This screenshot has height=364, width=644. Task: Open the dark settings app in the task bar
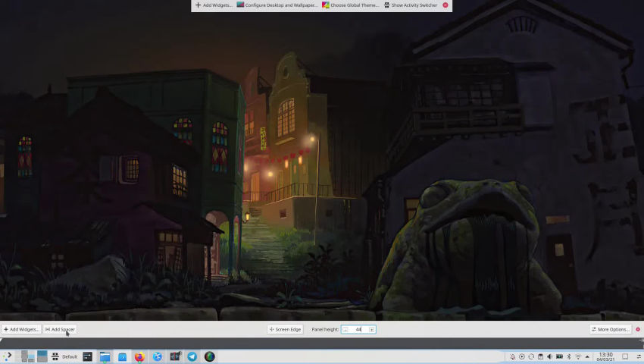87,356
